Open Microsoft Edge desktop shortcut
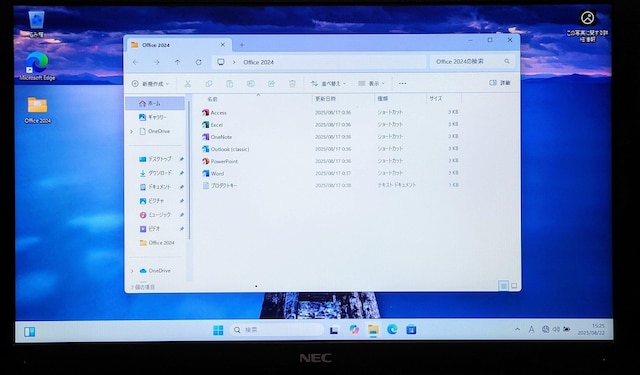 37,66
